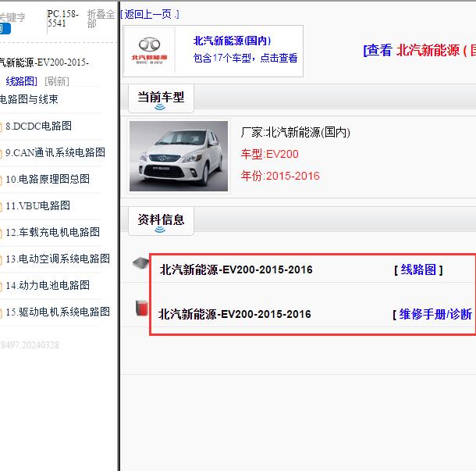Click the 返回上一页 link
Viewport: 476px width, 471px height.
click(x=149, y=14)
